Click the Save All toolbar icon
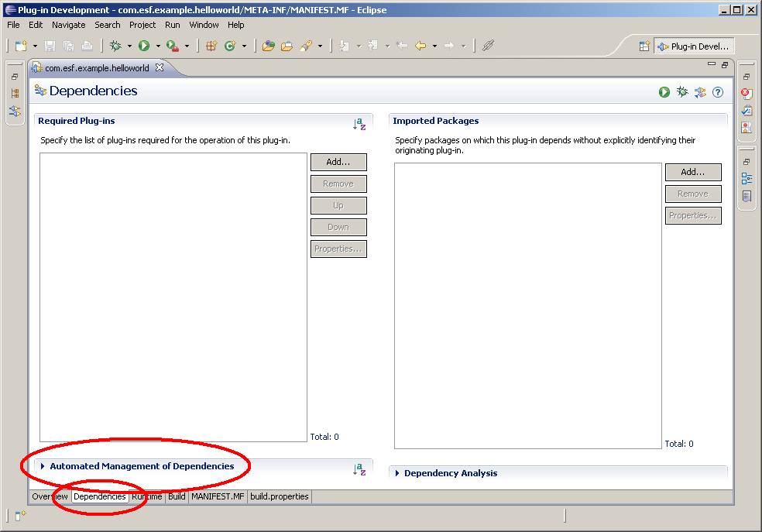762x532 pixels. [x=68, y=46]
